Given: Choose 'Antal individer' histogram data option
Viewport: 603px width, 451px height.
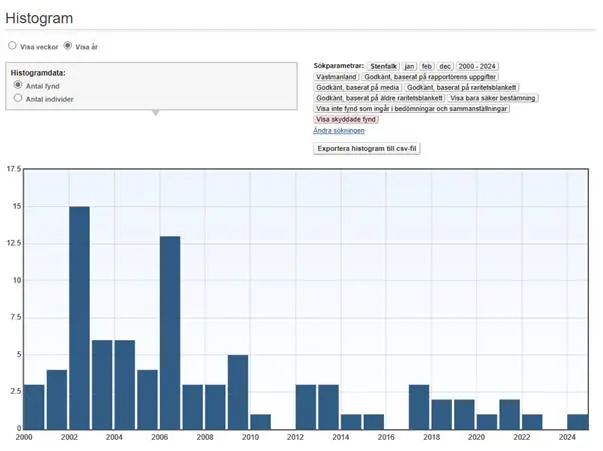Looking at the screenshot, I should (x=18, y=98).
